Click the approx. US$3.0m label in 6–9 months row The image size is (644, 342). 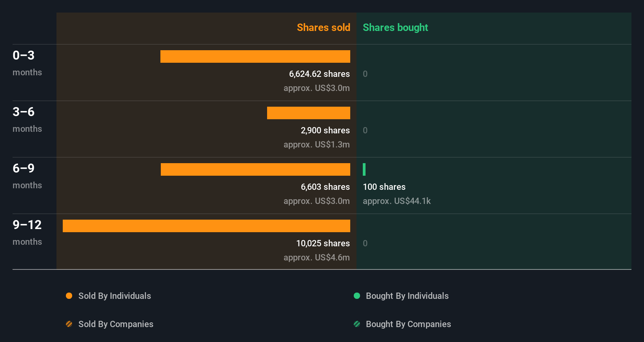click(x=317, y=201)
